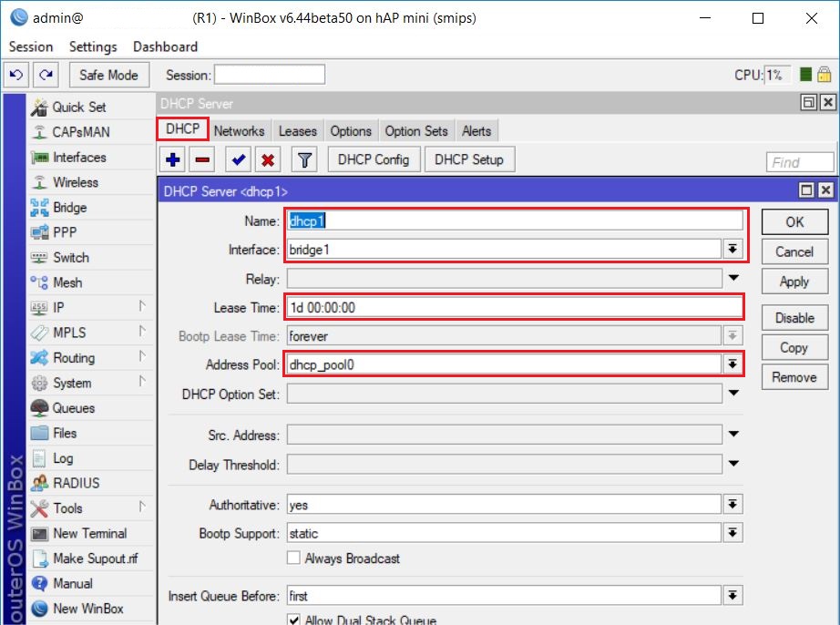Expand the Routing submenu

141,356
